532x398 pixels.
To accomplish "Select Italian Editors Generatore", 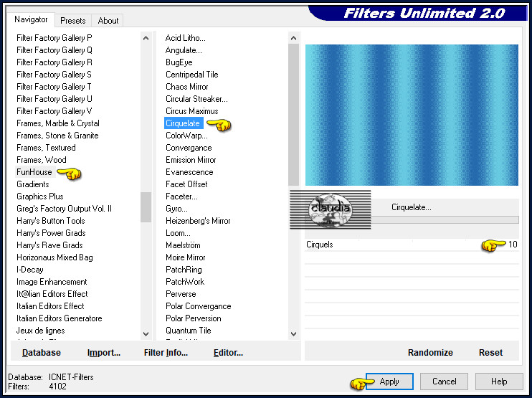I will tap(59, 318).
